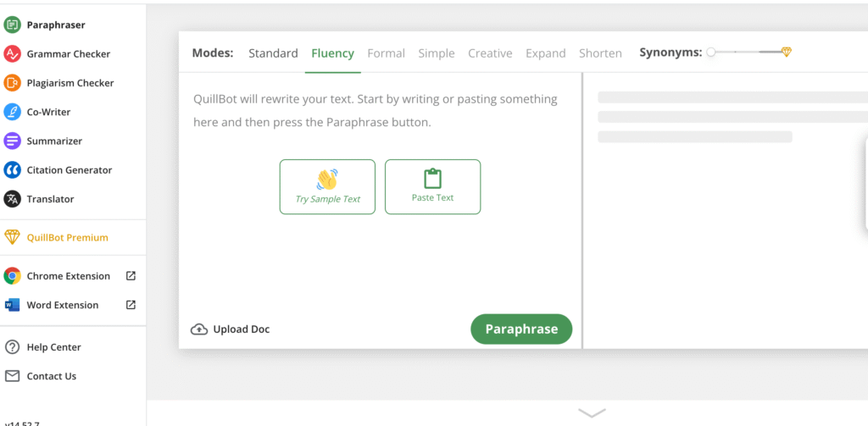868x426 pixels.
Task: Click the Translator icon
Action: (12, 199)
